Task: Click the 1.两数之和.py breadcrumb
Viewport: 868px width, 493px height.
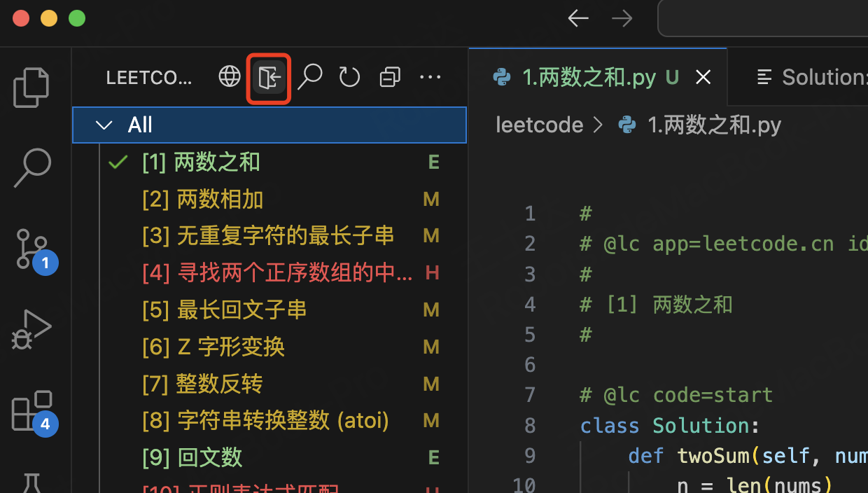Action: (x=700, y=125)
